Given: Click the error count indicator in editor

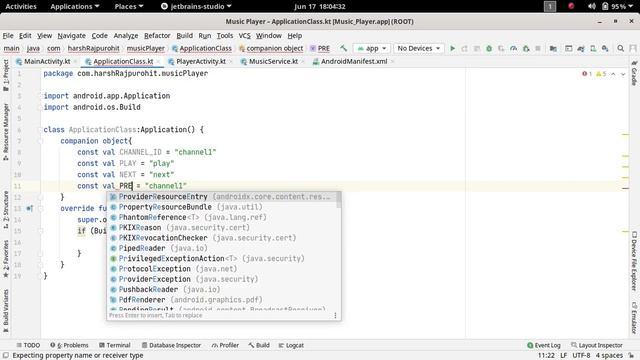Looking at the screenshot, I should point(587,74).
